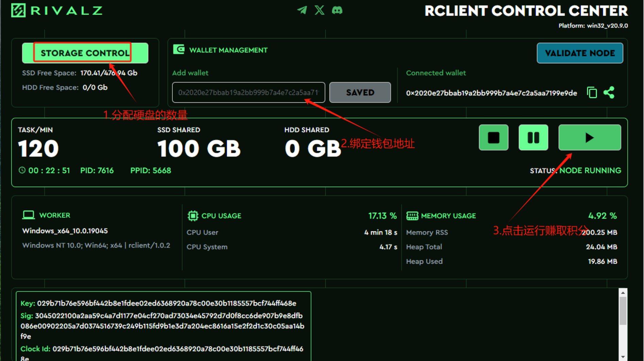Click the Platform: win32_v20.9.0 text
Viewport: 644px width, 361px height.
coord(593,26)
